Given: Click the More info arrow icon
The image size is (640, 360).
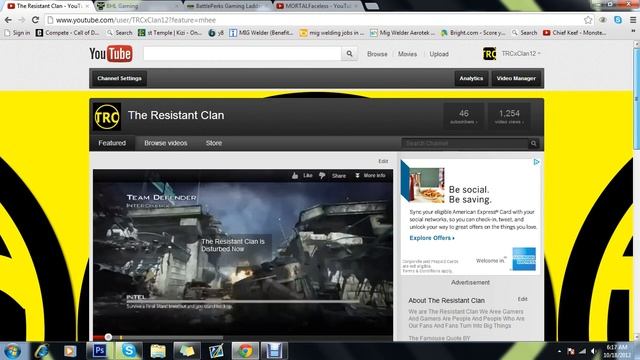Looking at the screenshot, I should click(x=357, y=176).
